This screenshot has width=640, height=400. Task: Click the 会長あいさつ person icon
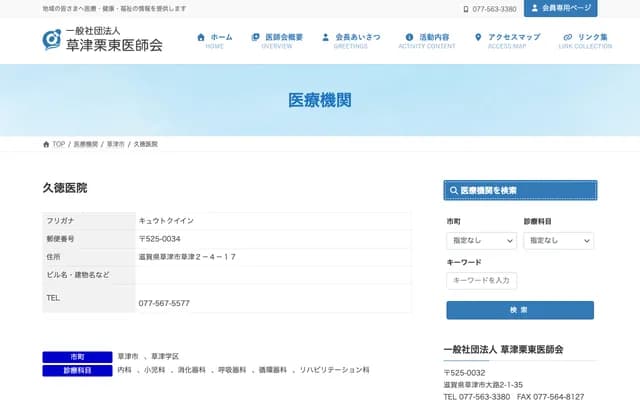pyautogui.click(x=326, y=37)
